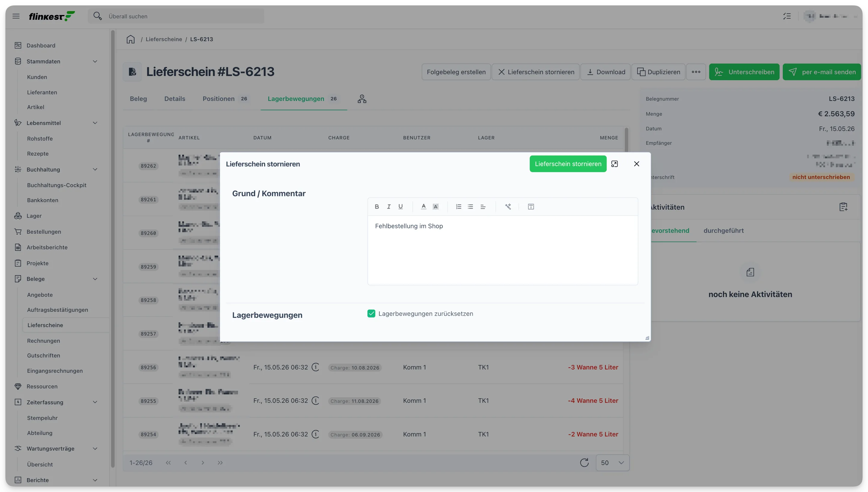Screen dimensions: 868x492
Task: Click Duplizieren button
Action: click(x=658, y=72)
